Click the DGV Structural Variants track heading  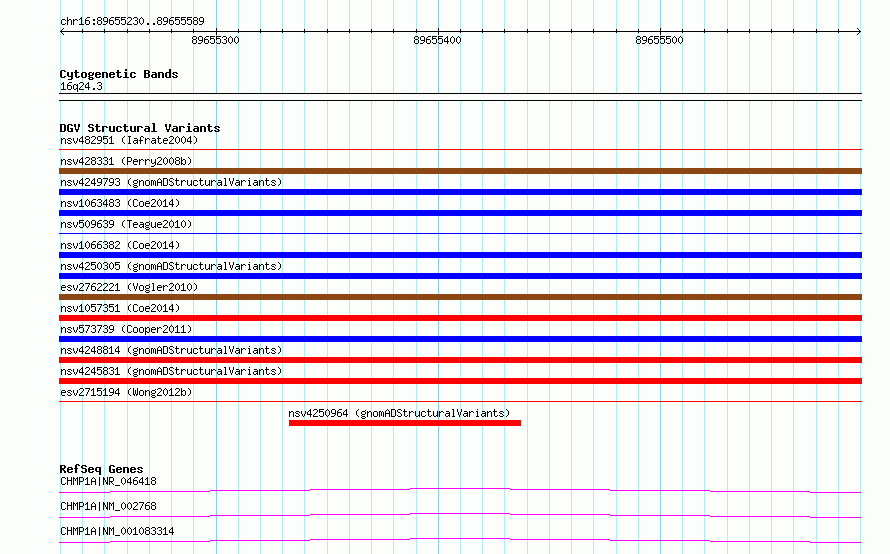pyautogui.click(x=140, y=128)
